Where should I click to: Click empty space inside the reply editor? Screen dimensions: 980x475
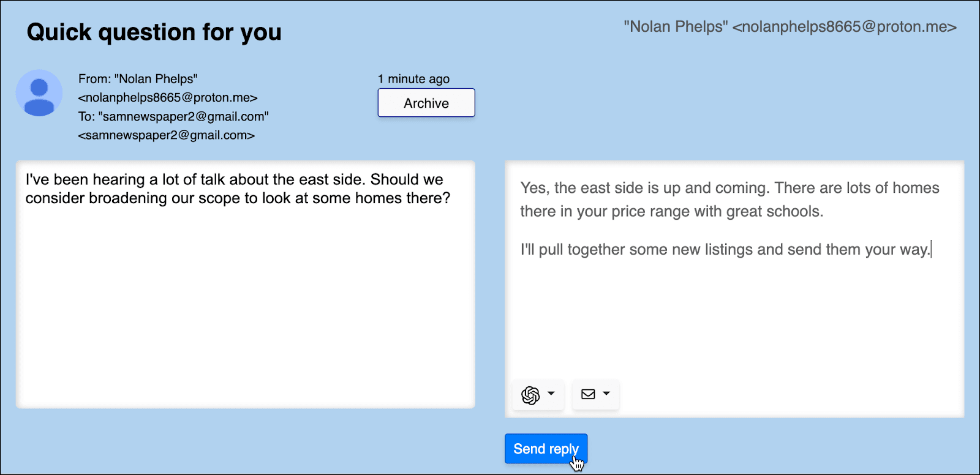pos(734,318)
